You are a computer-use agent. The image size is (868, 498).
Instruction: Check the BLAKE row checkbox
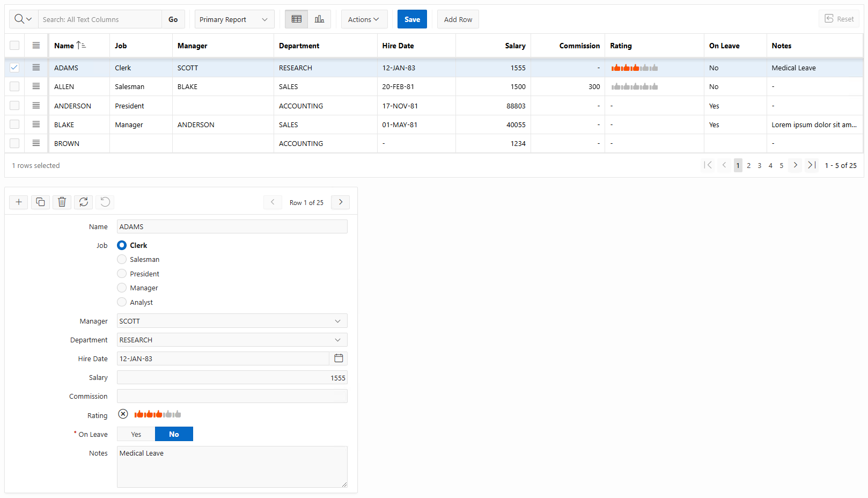click(14, 124)
